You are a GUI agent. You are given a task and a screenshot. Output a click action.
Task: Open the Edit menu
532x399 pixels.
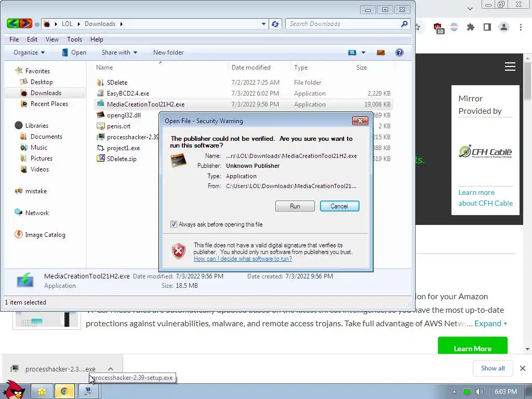tap(32, 39)
